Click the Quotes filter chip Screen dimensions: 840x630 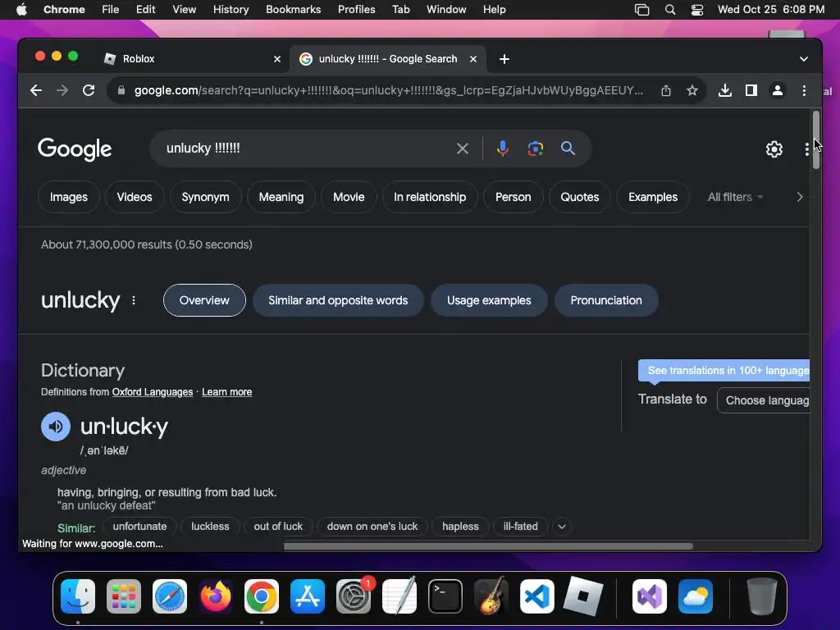[x=580, y=197]
